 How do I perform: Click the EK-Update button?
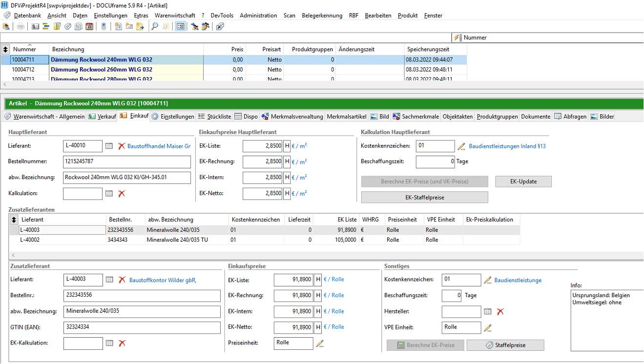523,182
